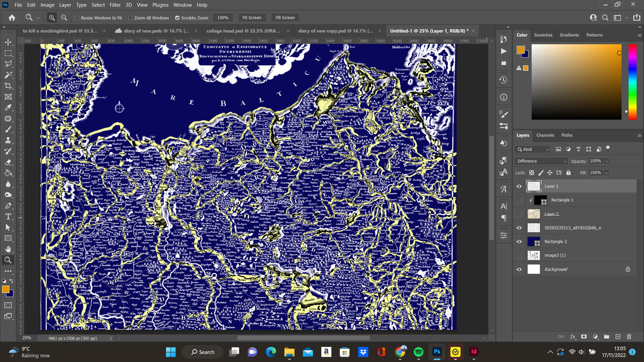Open the Difference blend mode dropdown
The height and width of the screenshot is (362, 644).
click(542, 161)
